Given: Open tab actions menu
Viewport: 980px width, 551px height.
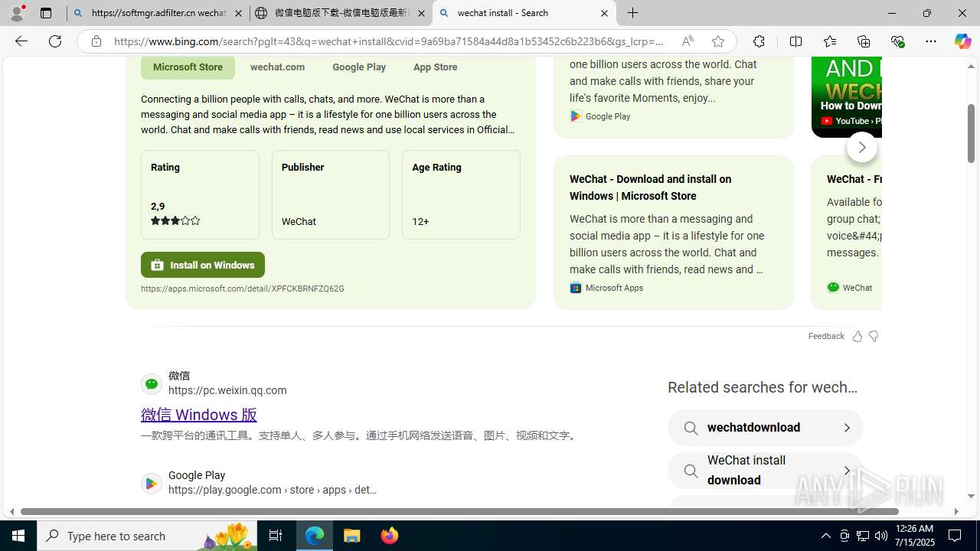Looking at the screenshot, I should point(46,13).
